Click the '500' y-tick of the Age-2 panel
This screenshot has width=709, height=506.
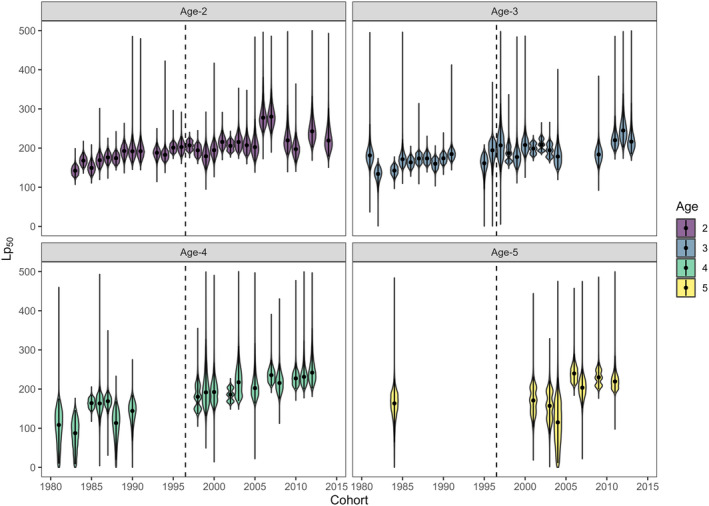coord(29,30)
